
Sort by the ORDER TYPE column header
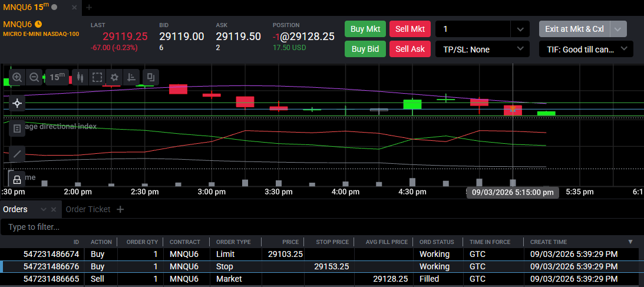[233, 242]
